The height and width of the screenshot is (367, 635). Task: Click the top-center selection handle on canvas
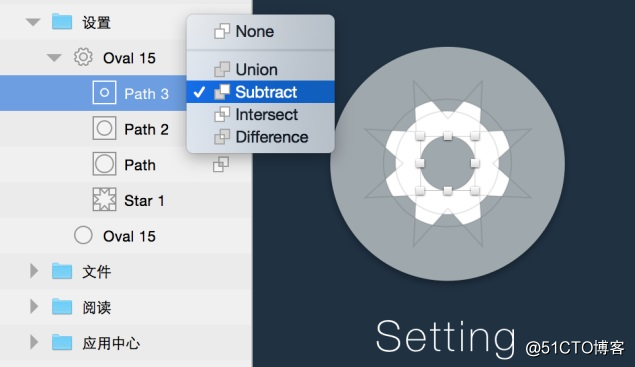[447, 136]
